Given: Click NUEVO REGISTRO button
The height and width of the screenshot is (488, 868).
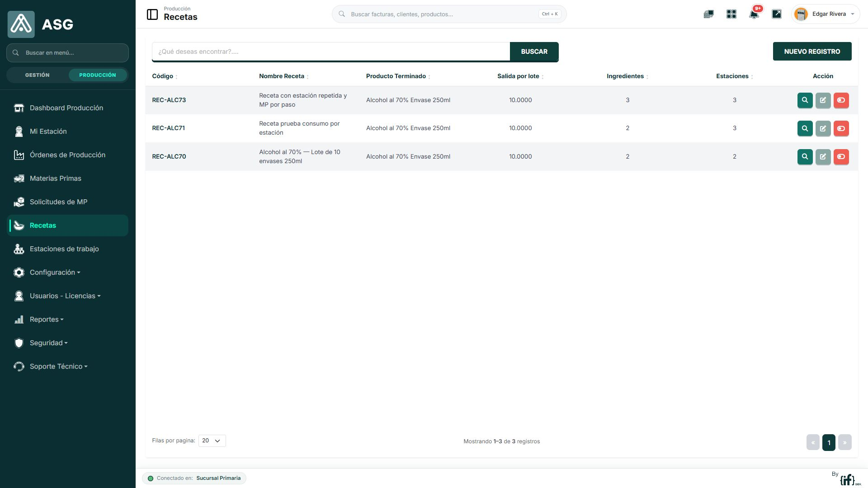Looking at the screenshot, I should [812, 52].
